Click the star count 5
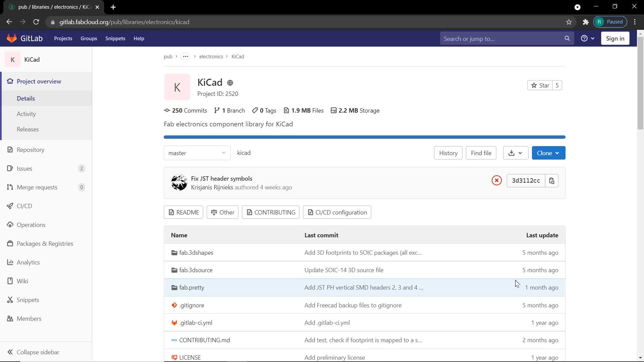 click(x=557, y=85)
